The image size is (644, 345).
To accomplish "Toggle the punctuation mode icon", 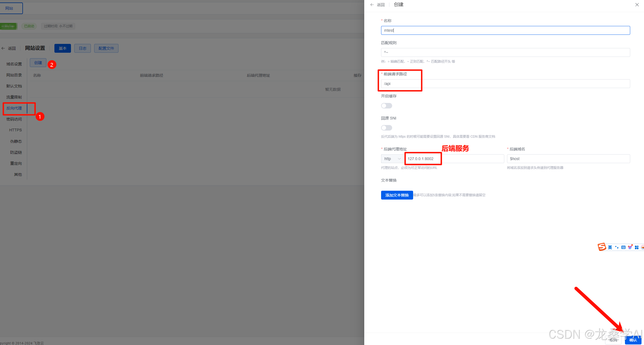I will [x=617, y=247].
